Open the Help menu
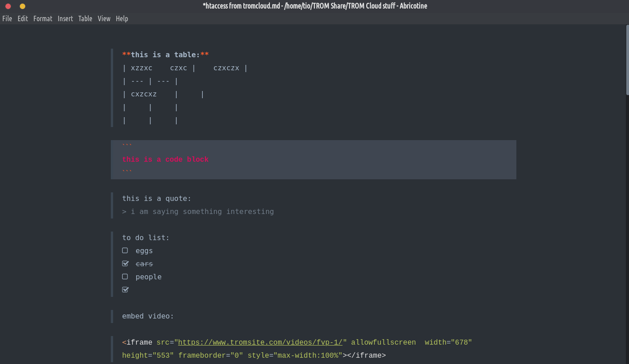 (122, 18)
